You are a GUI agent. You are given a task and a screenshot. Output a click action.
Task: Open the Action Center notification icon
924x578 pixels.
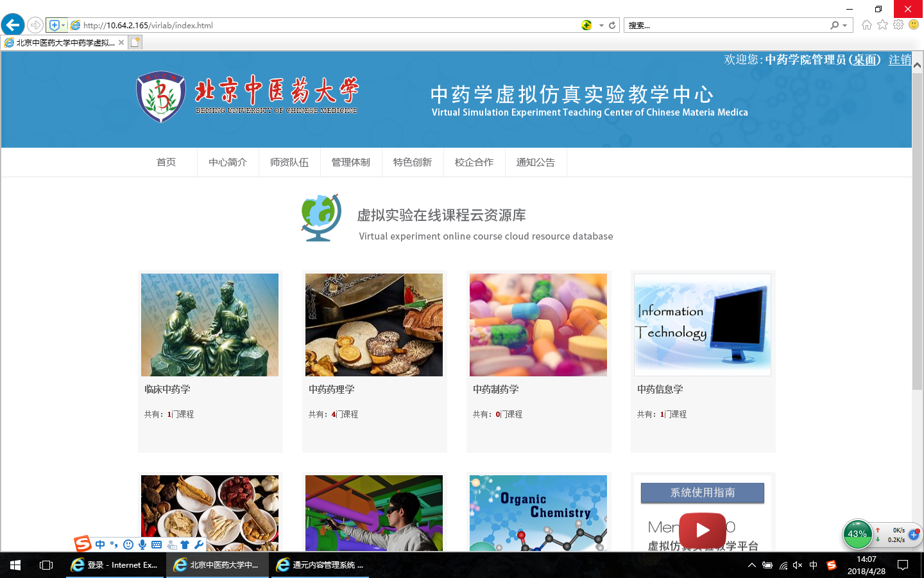point(903,565)
